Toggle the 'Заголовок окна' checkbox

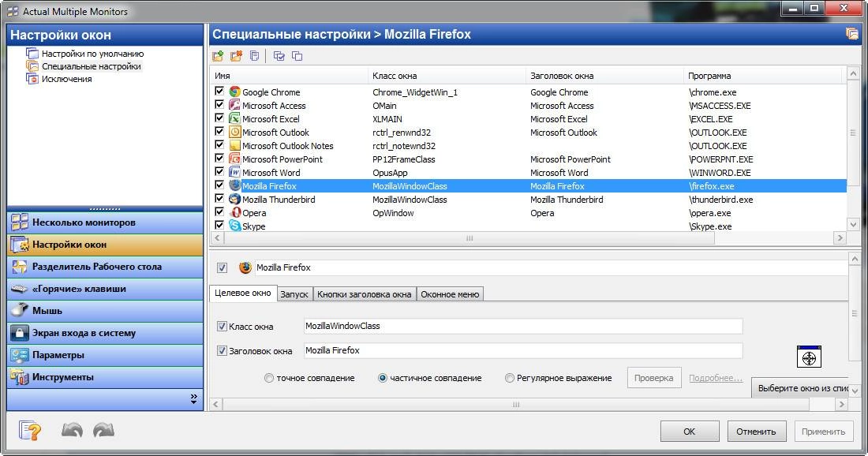[222, 351]
